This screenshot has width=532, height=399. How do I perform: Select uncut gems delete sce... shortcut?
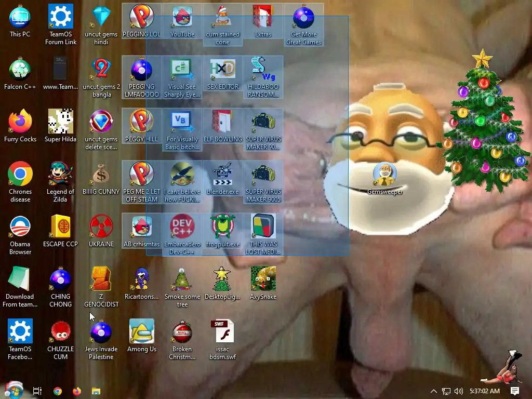[x=101, y=130]
